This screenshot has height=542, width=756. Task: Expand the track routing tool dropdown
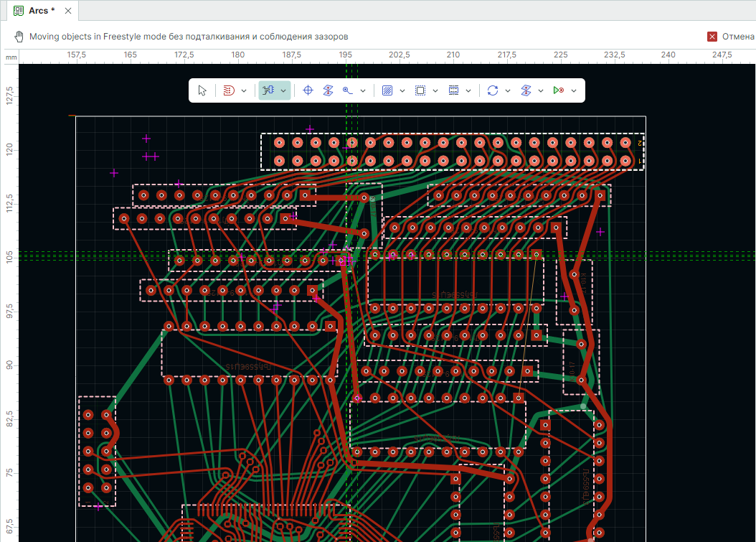[244, 90]
